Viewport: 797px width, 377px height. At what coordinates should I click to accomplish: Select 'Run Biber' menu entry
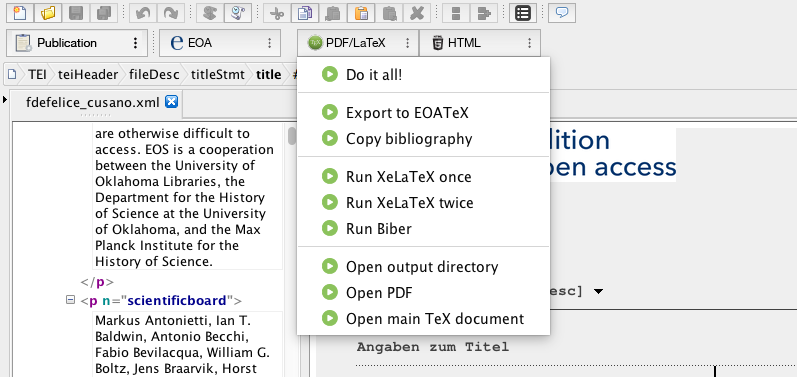click(423, 228)
